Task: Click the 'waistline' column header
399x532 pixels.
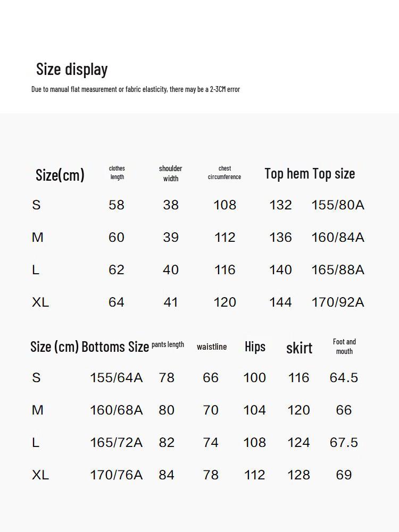Action: click(212, 347)
